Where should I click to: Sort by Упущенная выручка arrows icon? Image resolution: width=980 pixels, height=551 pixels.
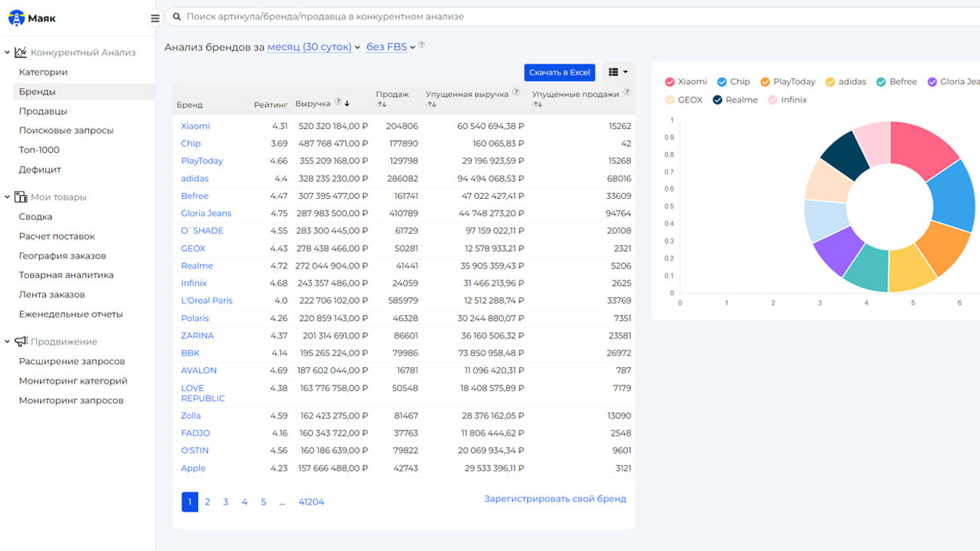[x=431, y=104]
